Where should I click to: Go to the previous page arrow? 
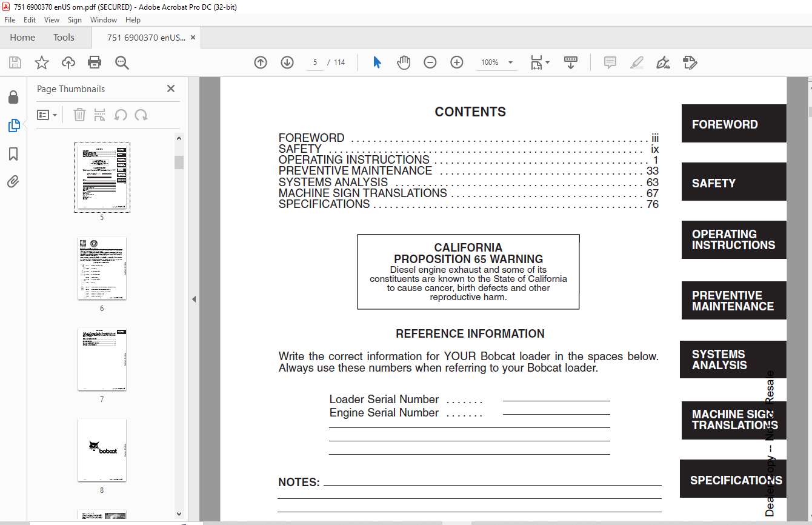(261, 62)
